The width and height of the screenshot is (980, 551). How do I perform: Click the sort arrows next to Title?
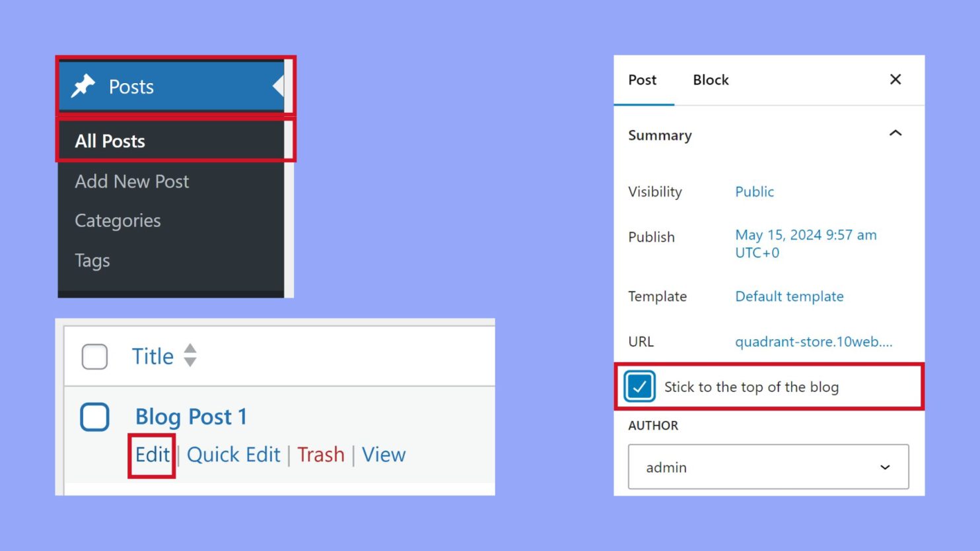click(x=189, y=356)
